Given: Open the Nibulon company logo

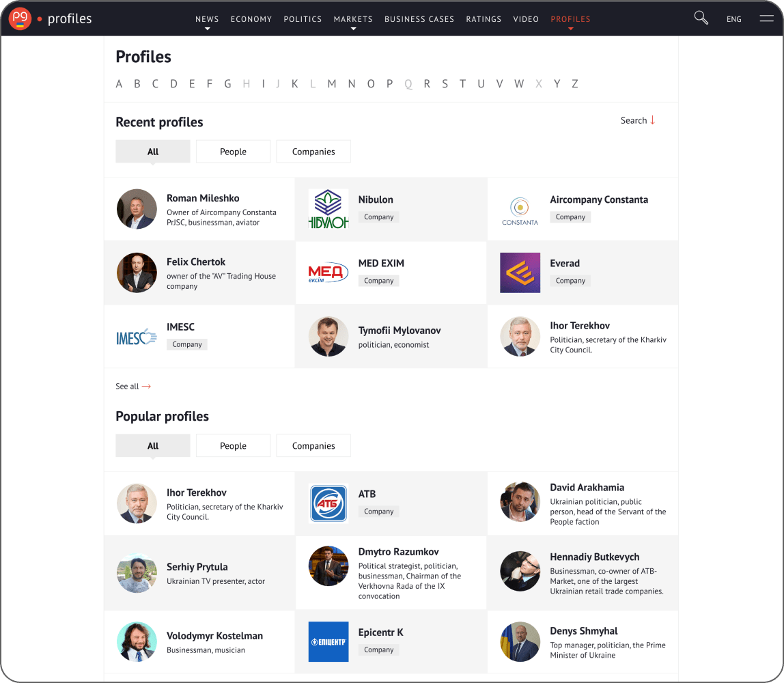Looking at the screenshot, I should click(328, 209).
